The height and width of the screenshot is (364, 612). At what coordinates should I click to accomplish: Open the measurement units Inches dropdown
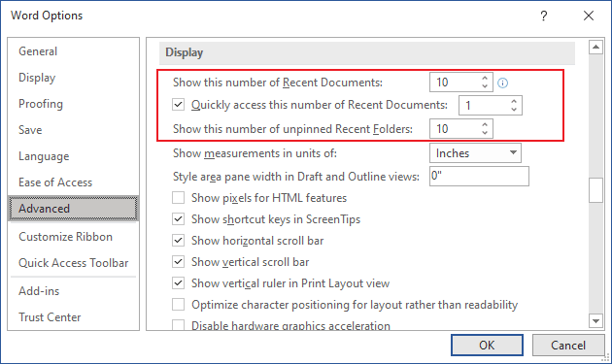coord(475,153)
